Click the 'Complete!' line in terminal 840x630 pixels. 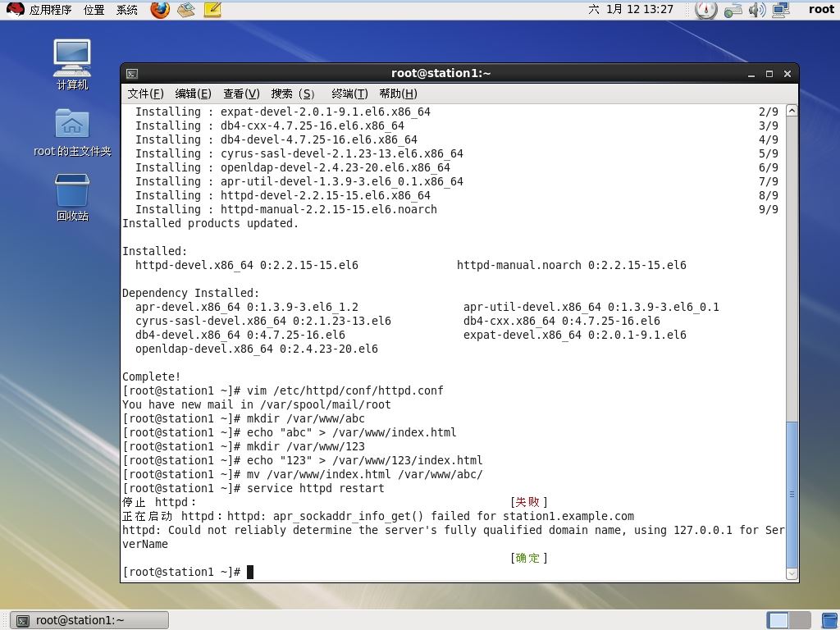coord(152,377)
